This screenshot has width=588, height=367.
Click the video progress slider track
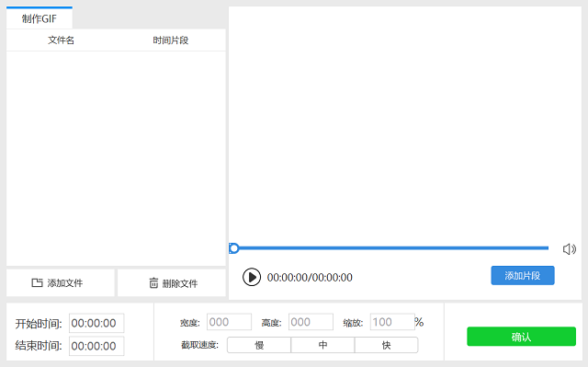(390, 248)
